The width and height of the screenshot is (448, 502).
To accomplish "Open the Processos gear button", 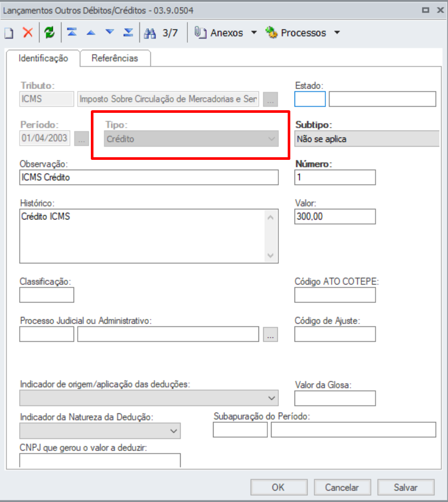I will 296,33.
